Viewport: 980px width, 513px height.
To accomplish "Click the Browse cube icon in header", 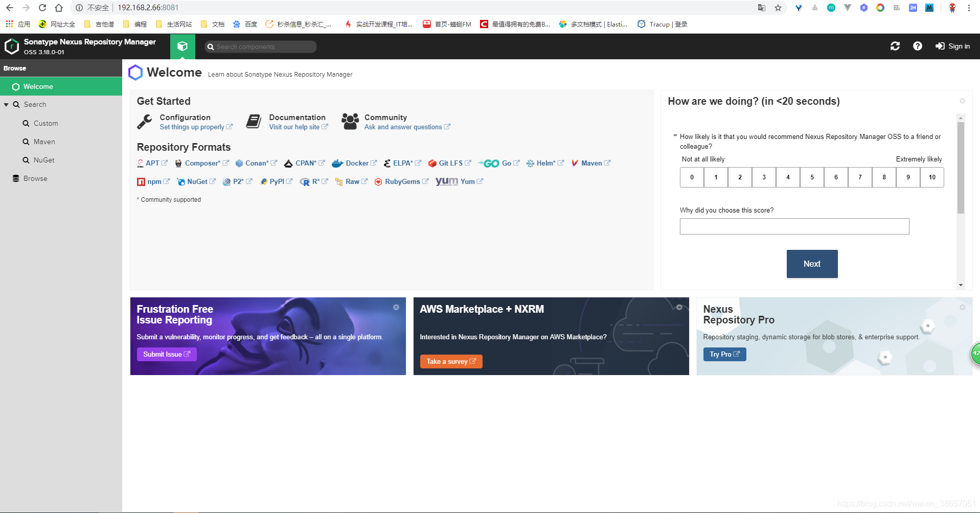I will (183, 46).
